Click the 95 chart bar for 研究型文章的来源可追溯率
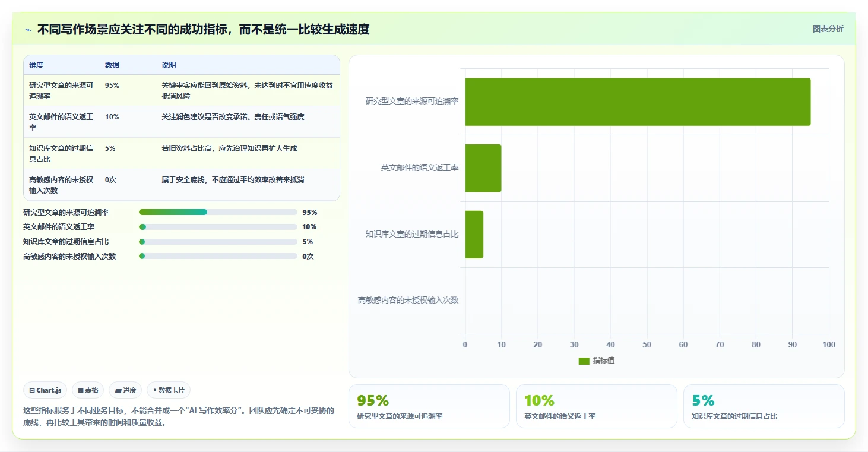Viewport: 868px width, 452px height. [638, 102]
